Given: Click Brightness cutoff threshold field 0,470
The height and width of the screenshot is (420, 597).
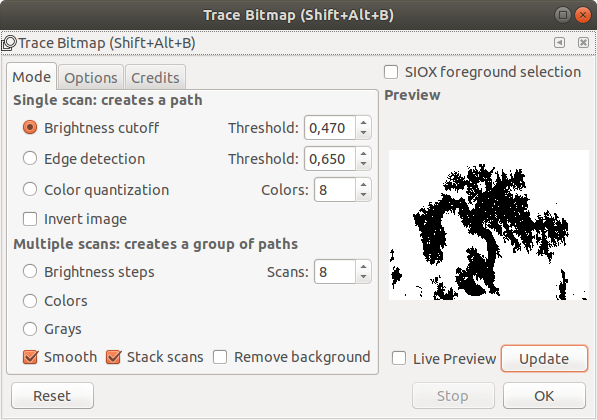Looking at the screenshot, I should pos(330,128).
